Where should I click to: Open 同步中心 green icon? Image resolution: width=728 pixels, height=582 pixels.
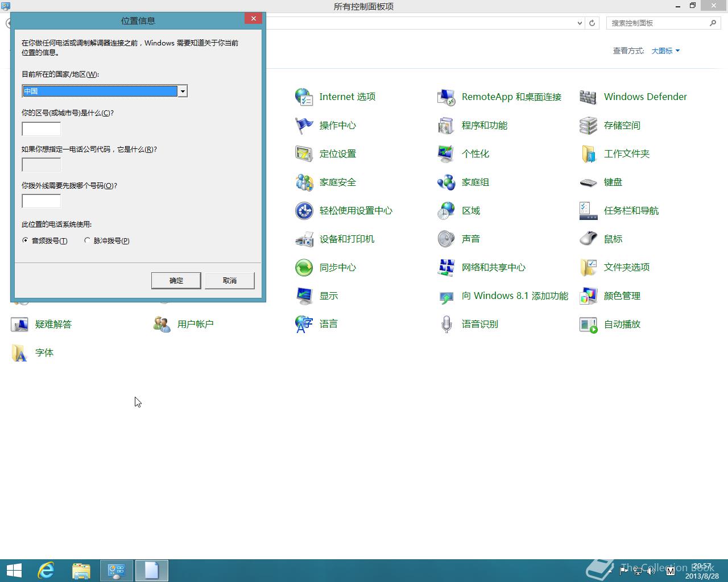[304, 267]
